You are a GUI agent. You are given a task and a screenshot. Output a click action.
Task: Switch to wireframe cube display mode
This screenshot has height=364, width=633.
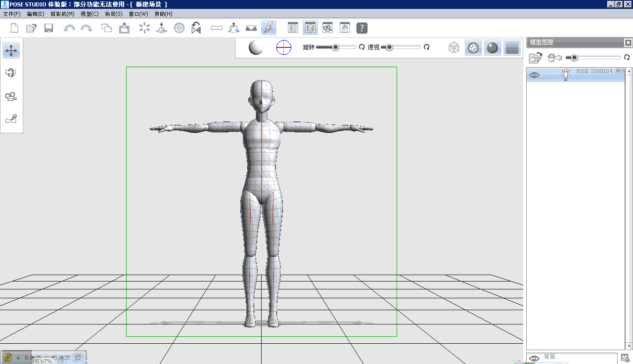click(x=454, y=48)
